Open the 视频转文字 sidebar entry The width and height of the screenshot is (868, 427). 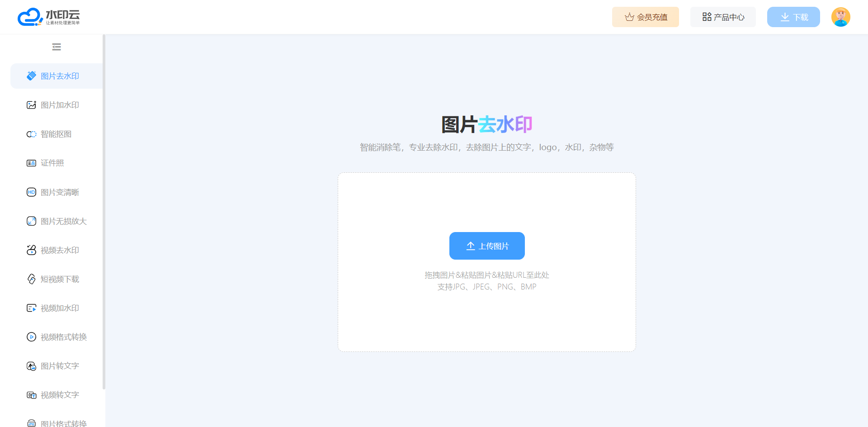click(x=60, y=395)
